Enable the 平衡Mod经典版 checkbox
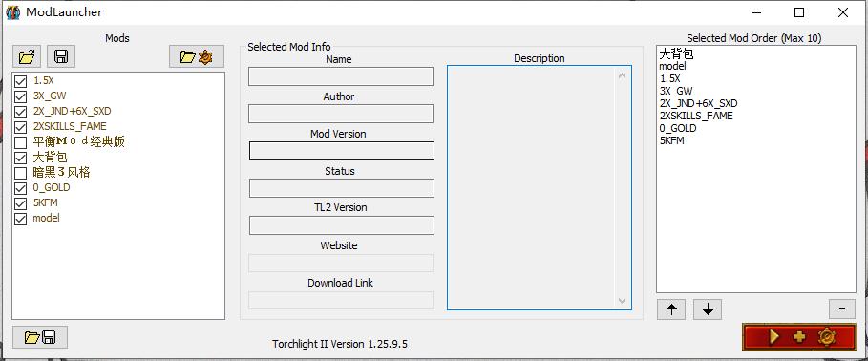 click(20, 143)
